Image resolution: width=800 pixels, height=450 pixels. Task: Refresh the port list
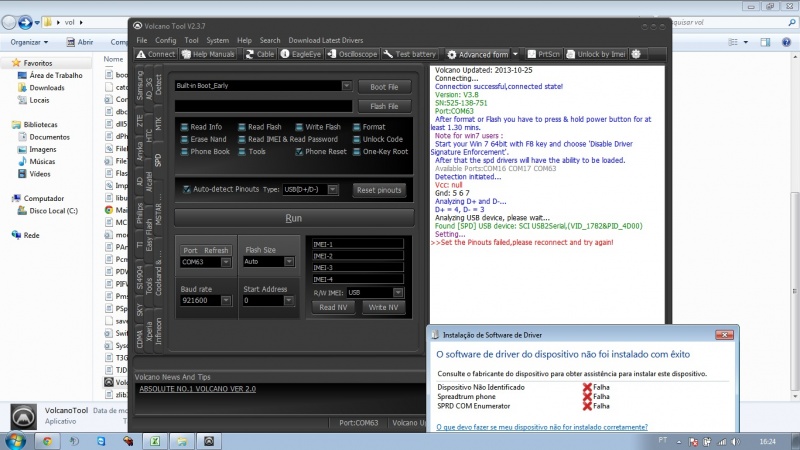point(216,250)
